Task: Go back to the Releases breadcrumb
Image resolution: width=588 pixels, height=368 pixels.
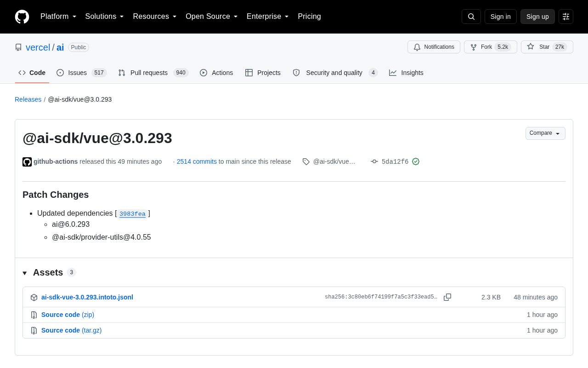Action: [28, 99]
